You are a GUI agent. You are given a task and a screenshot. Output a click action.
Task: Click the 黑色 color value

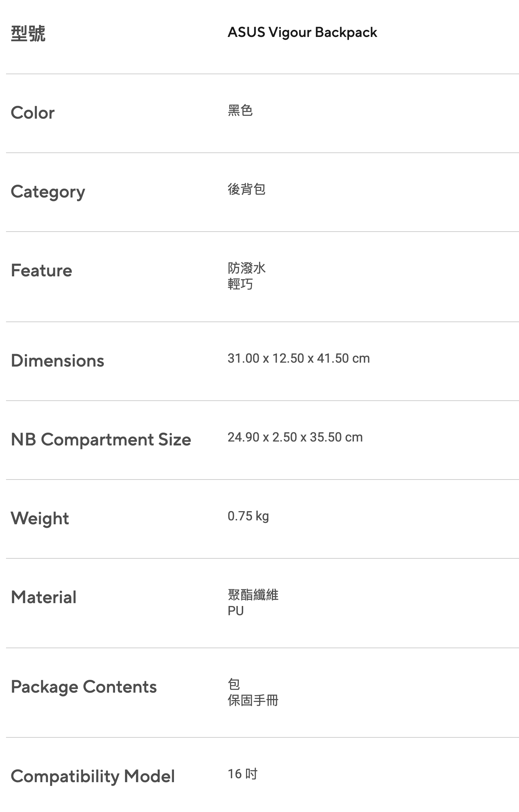pyautogui.click(x=240, y=110)
